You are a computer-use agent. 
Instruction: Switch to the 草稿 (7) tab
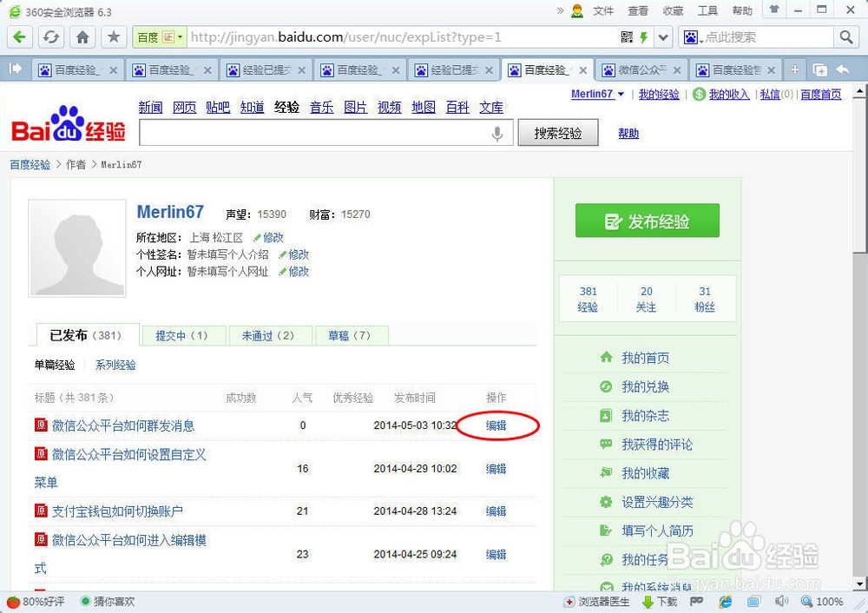352,335
